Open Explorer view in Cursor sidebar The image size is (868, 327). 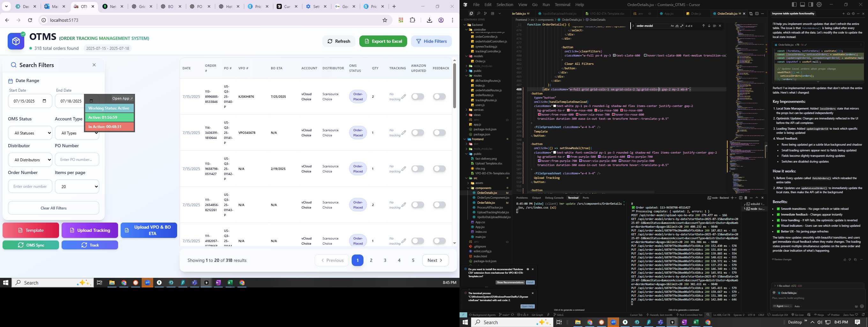click(x=471, y=13)
